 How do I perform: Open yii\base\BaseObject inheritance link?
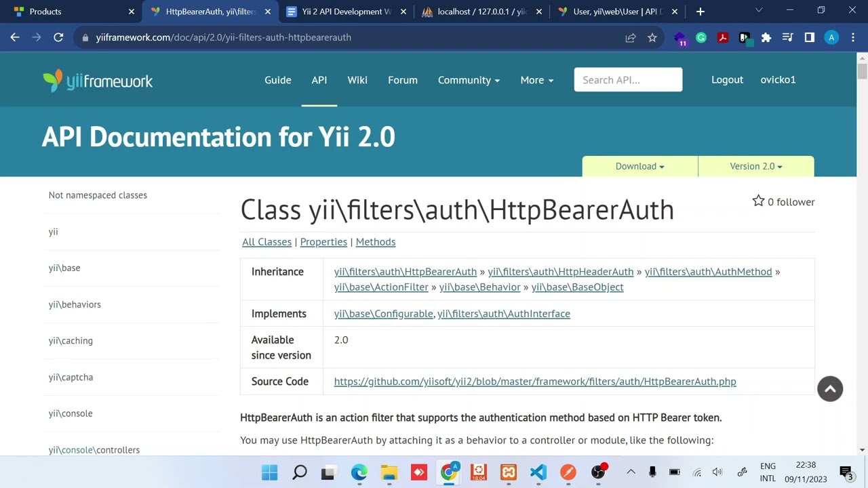click(x=577, y=287)
